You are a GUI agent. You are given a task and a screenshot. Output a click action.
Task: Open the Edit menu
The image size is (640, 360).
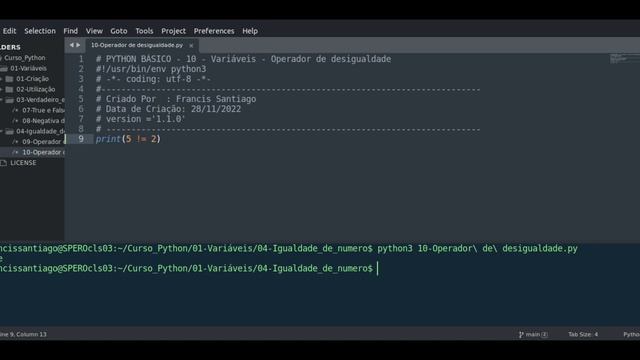coord(9,31)
